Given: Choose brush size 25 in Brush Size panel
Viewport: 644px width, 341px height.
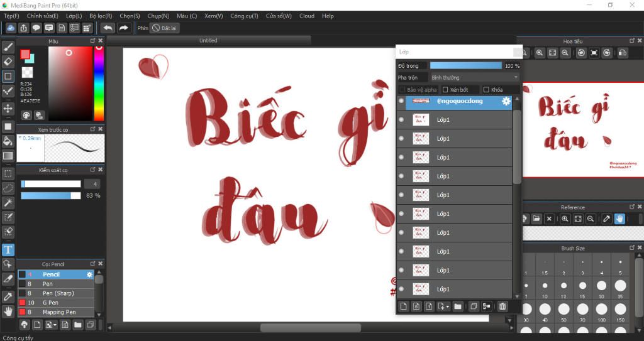Looking at the screenshot, I should (x=620, y=288).
